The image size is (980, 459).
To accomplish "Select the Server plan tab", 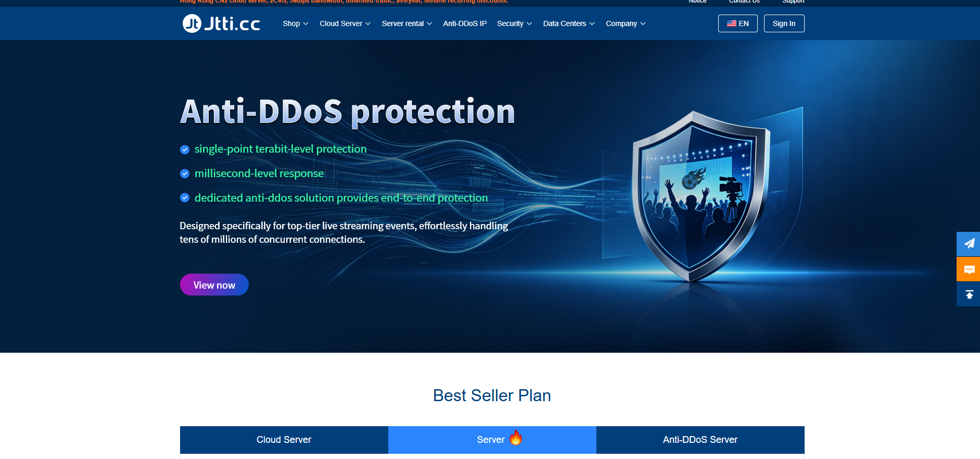I will [x=492, y=440].
